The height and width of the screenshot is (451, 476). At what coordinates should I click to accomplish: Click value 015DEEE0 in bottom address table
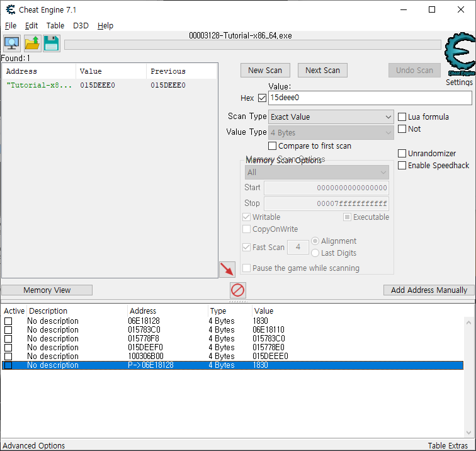pyautogui.click(x=270, y=357)
